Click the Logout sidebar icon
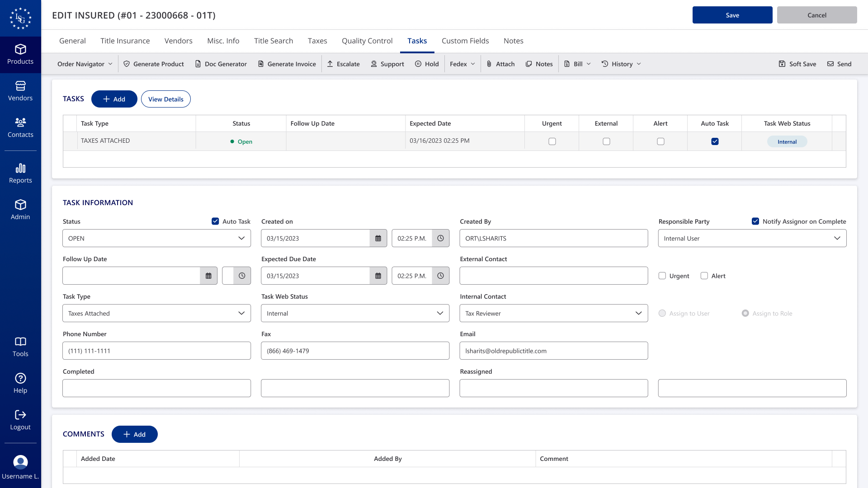The width and height of the screenshot is (868, 488). [20, 415]
